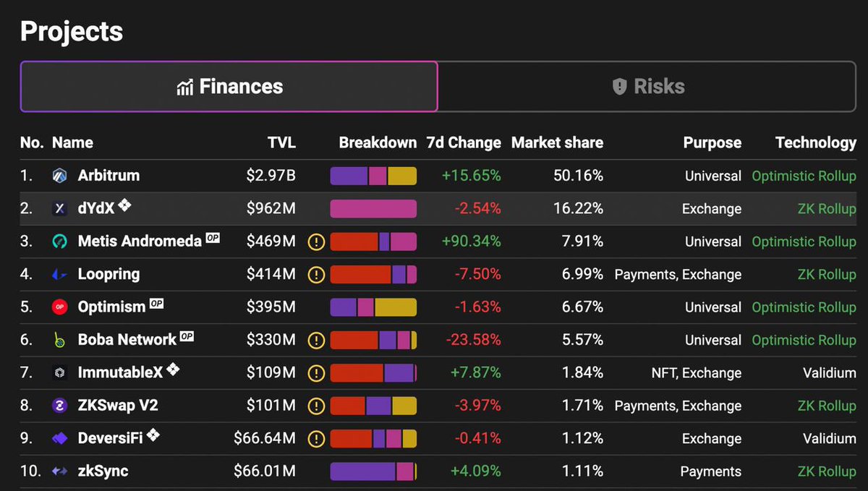Click the diamond badge beside ImmutableX

click(x=173, y=370)
